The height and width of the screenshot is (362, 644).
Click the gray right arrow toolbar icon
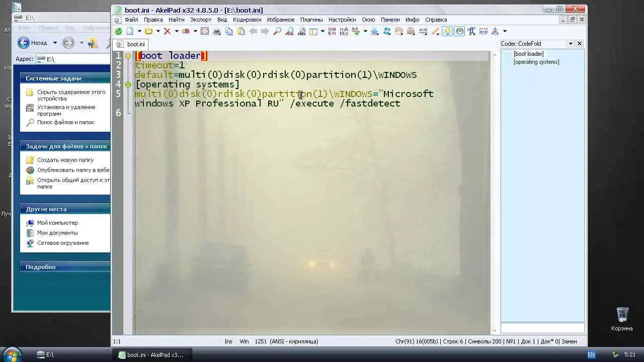[x=265, y=31]
